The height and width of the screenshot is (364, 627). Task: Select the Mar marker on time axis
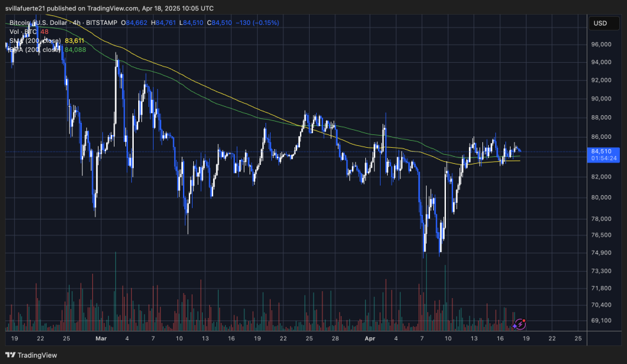[x=100, y=337]
